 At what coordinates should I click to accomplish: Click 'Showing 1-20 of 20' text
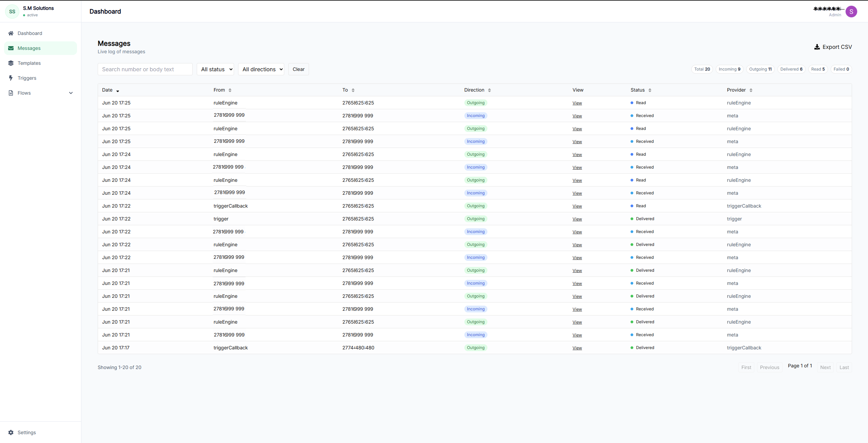coord(119,367)
